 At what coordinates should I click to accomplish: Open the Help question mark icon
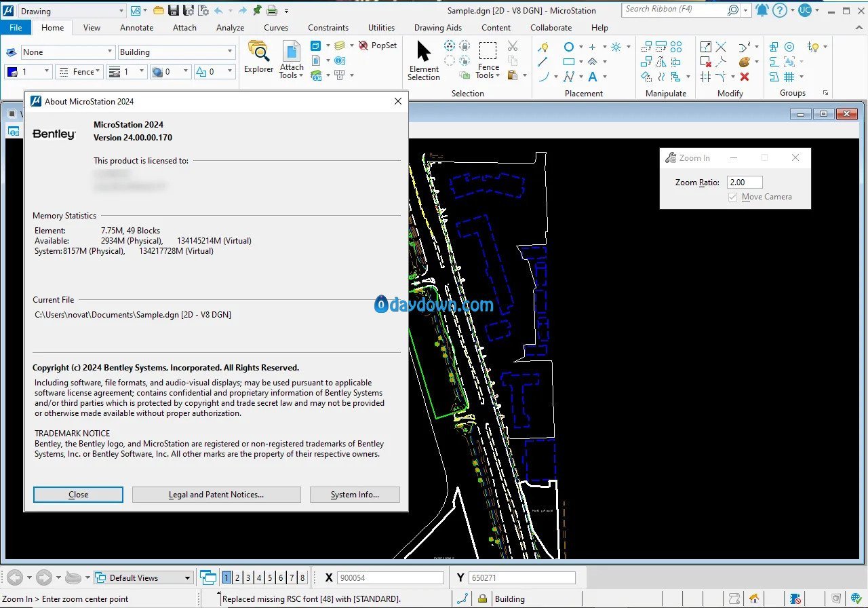[780, 10]
